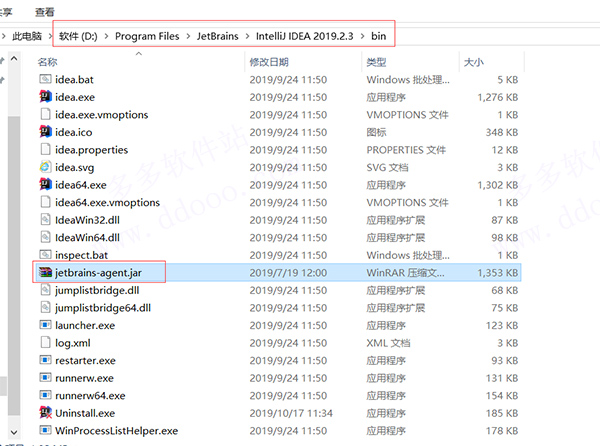The height and width of the screenshot is (446, 600).
Task: Click the PROPERTIES 文件 type cell
Action: point(406,150)
